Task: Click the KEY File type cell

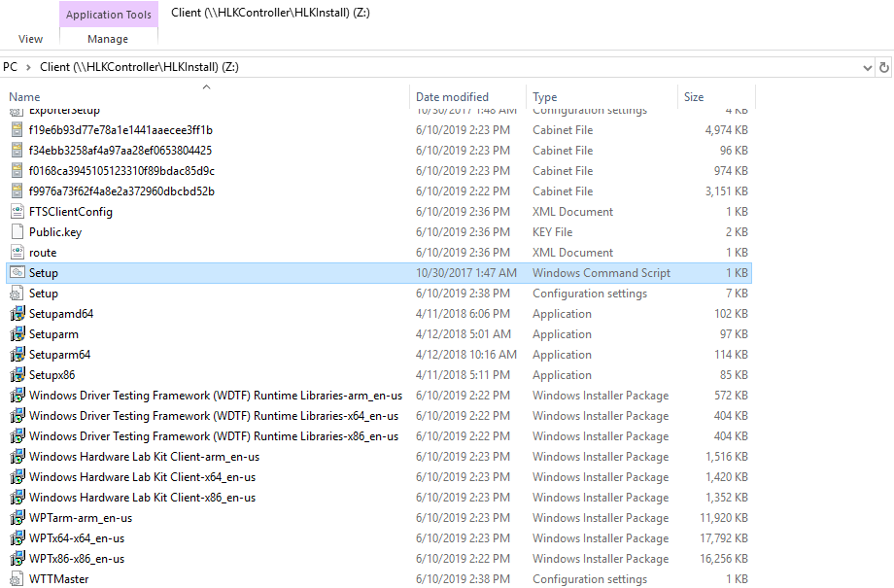Action: (553, 232)
